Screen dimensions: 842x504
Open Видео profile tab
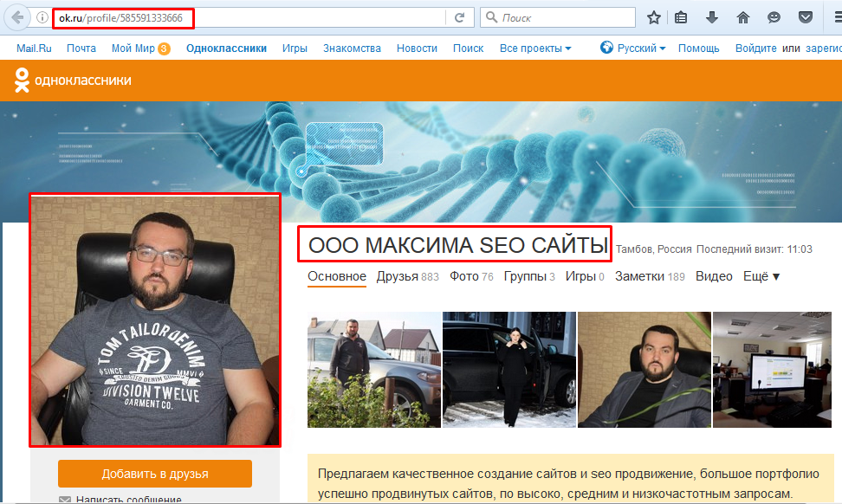pos(714,276)
